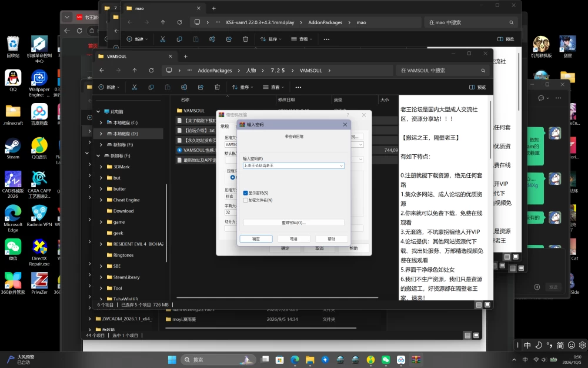This screenshot has height=368, width=588.
Task: Click the Rename icon in VAMSOUL window toolbar
Action: (184, 87)
